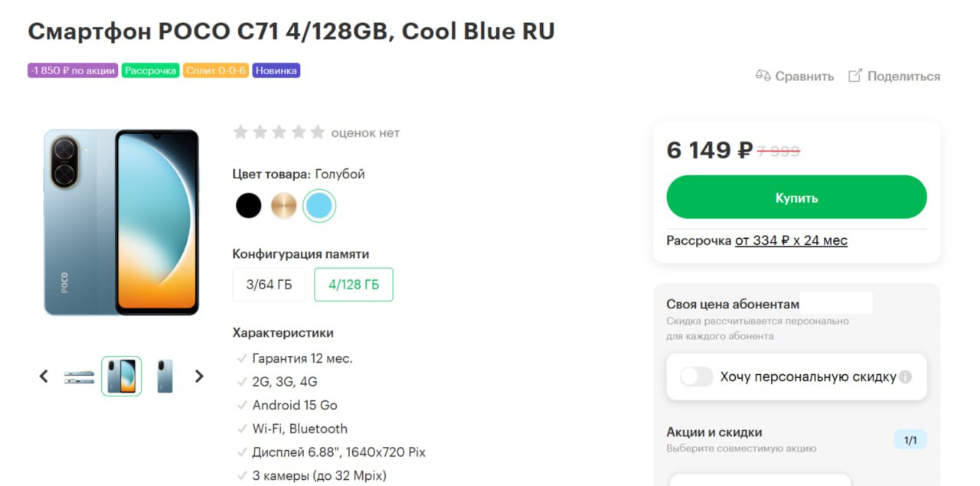Show next product image with right arrow
The image size is (980, 486).
point(199,376)
